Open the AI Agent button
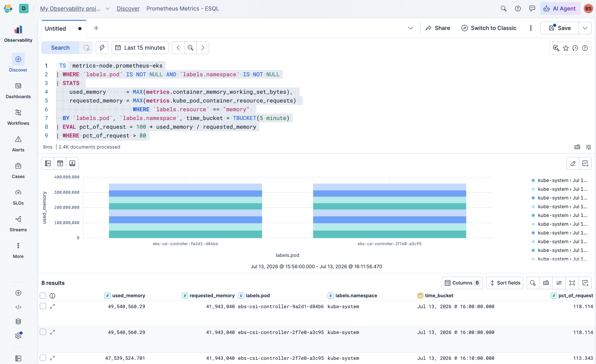 point(560,9)
